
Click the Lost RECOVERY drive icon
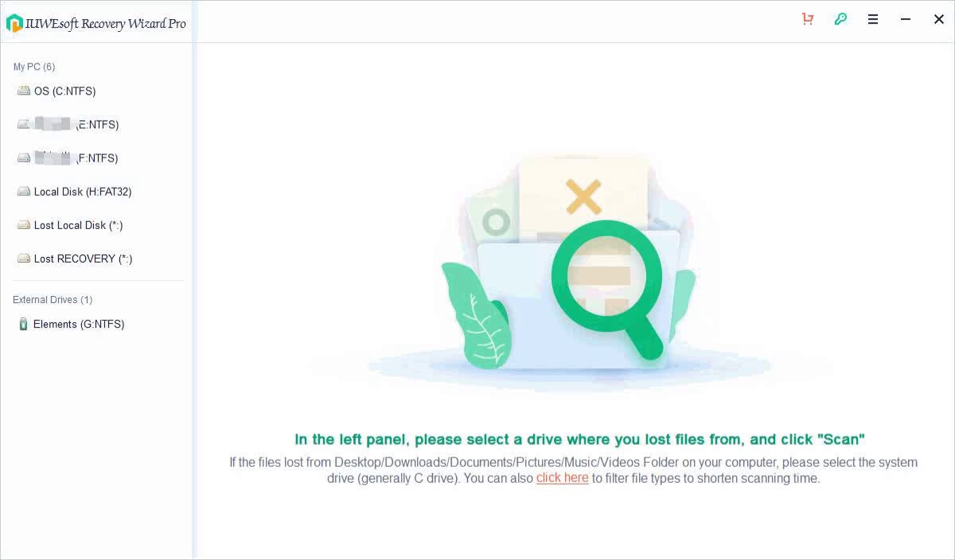pyautogui.click(x=24, y=258)
